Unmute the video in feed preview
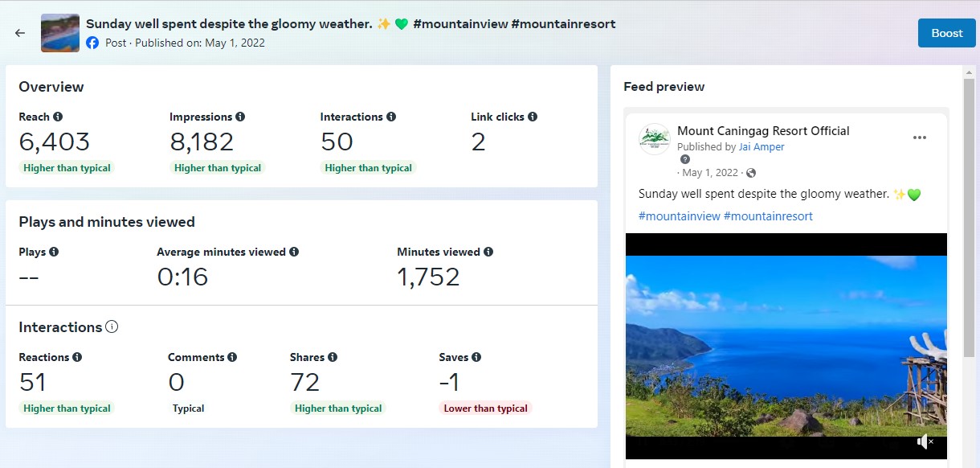Screen dimensions: 980x468 click(925, 441)
